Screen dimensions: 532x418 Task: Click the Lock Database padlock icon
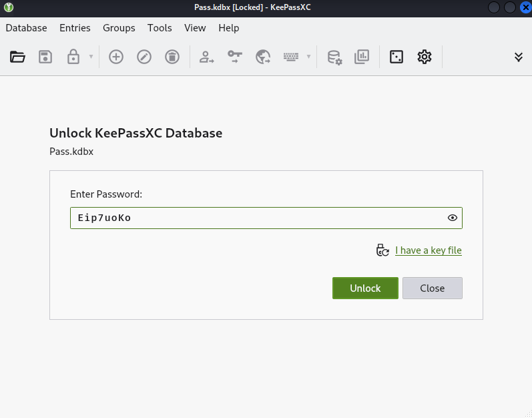[73, 57]
